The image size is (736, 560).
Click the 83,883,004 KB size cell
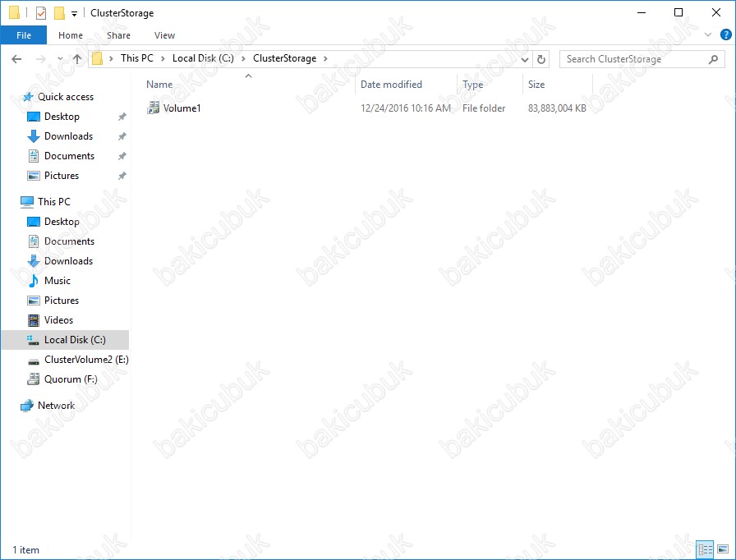coord(557,108)
